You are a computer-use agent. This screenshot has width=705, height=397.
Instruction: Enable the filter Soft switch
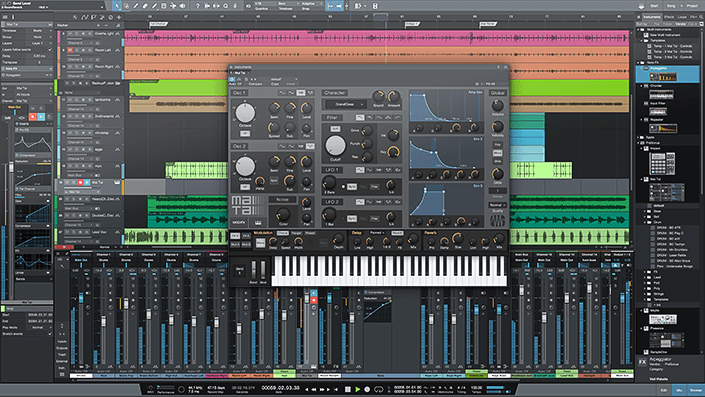(x=335, y=129)
